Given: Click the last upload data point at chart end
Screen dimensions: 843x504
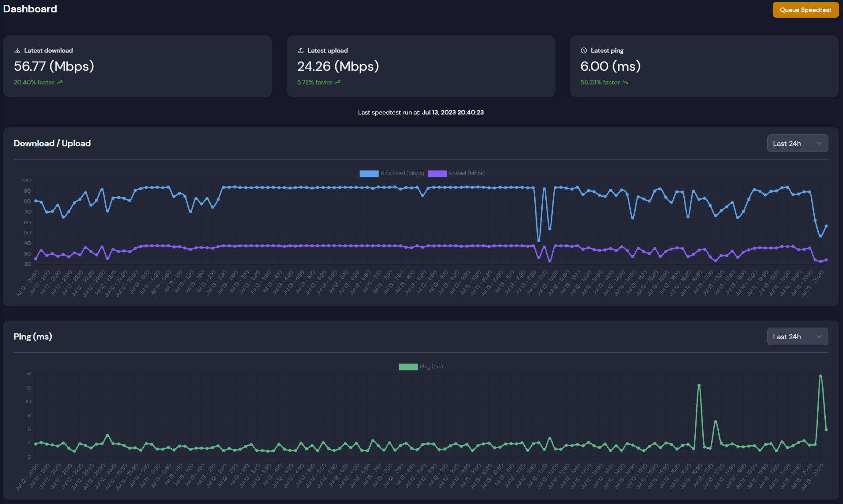Looking at the screenshot, I should [826, 260].
